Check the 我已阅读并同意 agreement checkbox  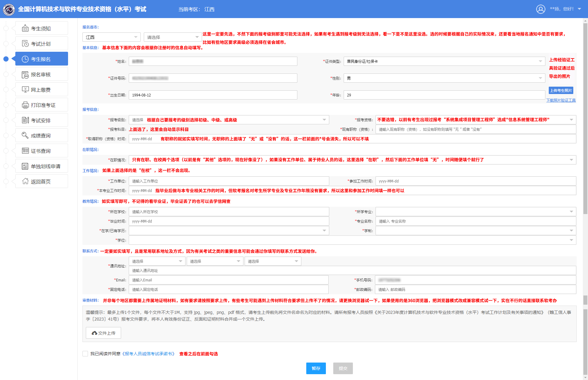(x=85, y=354)
